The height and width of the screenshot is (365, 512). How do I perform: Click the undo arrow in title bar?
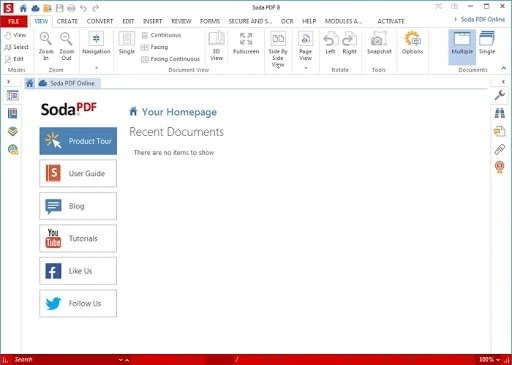point(83,8)
